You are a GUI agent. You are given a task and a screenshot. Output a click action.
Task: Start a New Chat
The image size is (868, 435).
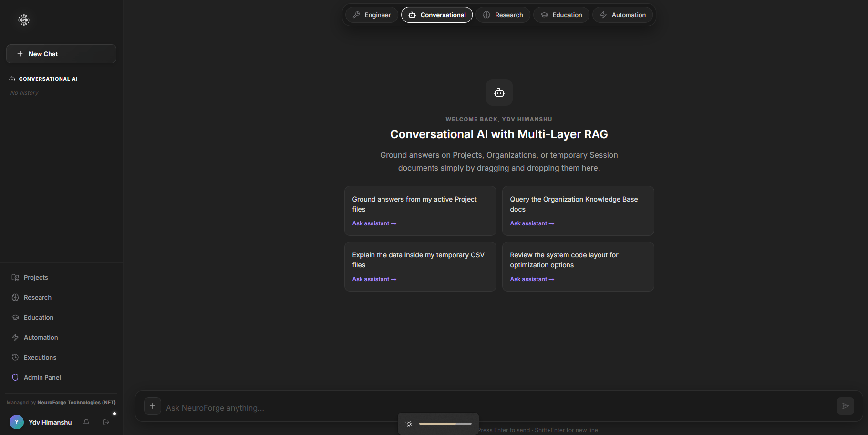click(x=61, y=54)
